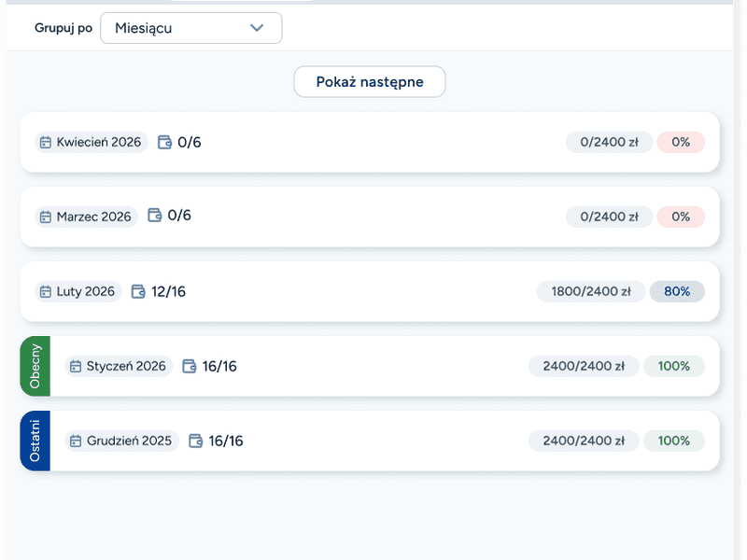This screenshot has height=560, width=747.
Task: Click calendar icon next to Luty 2026
Action: coord(46,291)
